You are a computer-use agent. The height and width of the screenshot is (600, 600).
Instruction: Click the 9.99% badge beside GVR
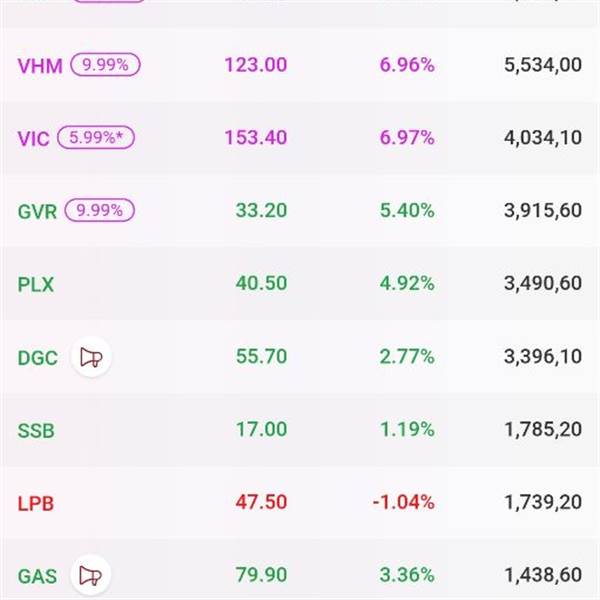click(99, 211)
